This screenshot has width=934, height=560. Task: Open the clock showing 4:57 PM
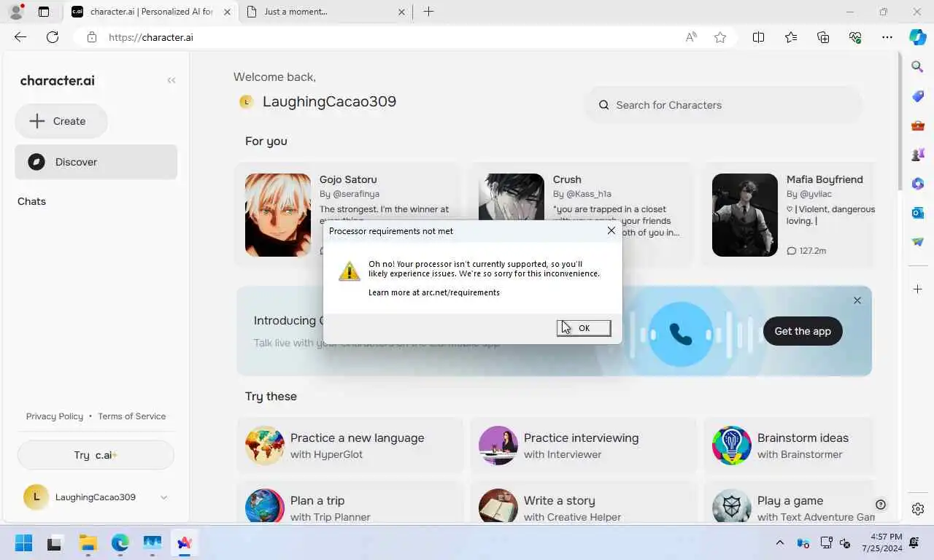(x=882, y=543)
